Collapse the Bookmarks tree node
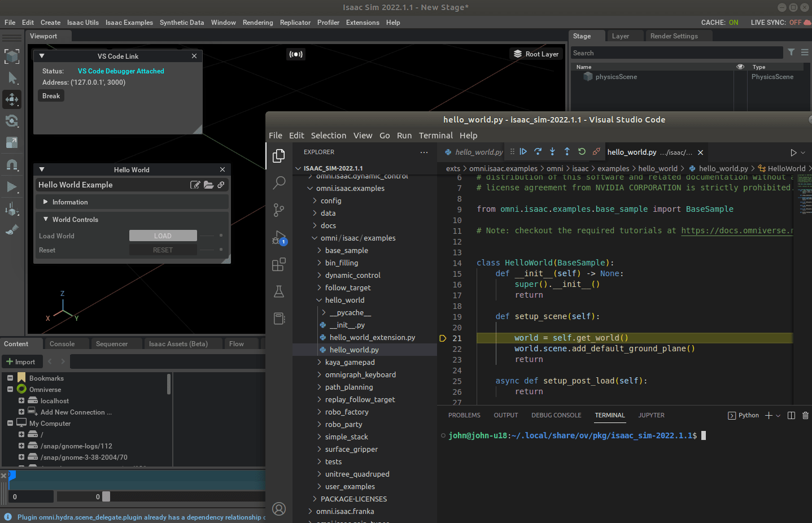 click(x=10, y=378)
